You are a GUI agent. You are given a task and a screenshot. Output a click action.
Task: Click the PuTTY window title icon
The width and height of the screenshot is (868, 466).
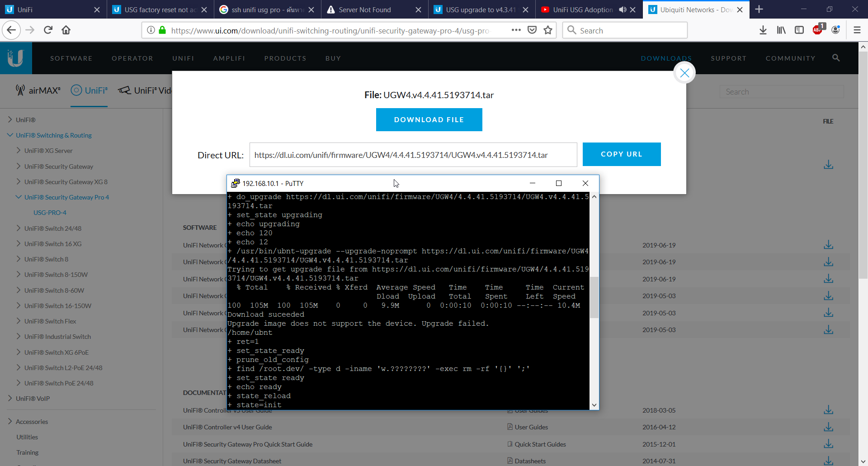(x=235, y=183)
